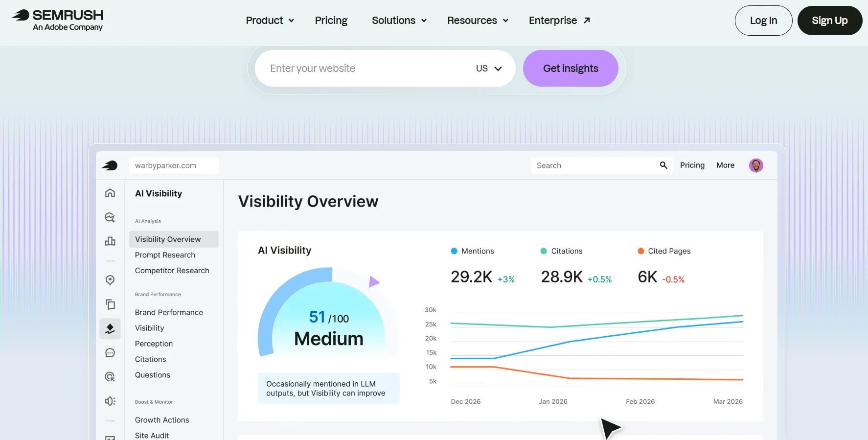Open the bar chart sidebar icon
The image size is (868, 440).
point(110,241)
